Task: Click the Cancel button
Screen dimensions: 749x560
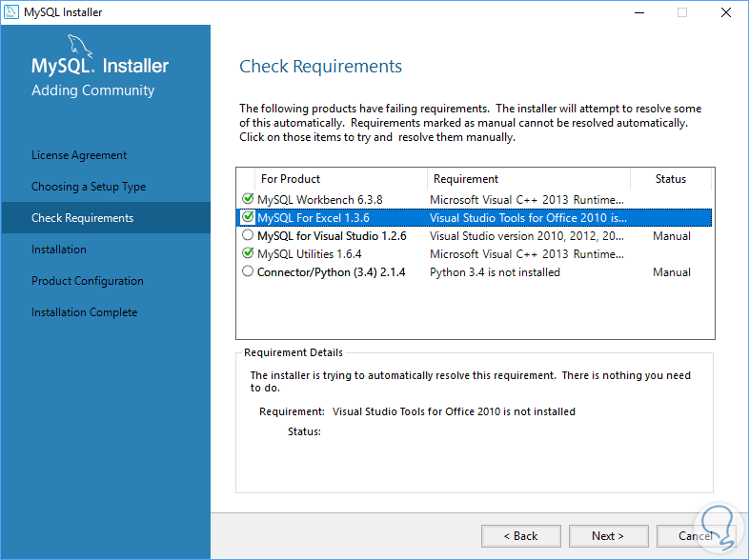Action: (696, 536)
